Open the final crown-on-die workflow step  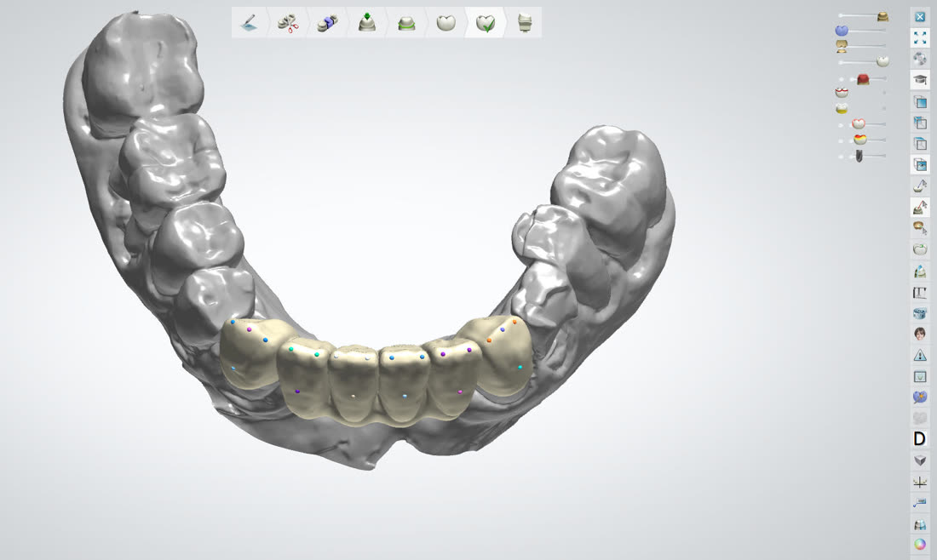click(x=524, y=23)
